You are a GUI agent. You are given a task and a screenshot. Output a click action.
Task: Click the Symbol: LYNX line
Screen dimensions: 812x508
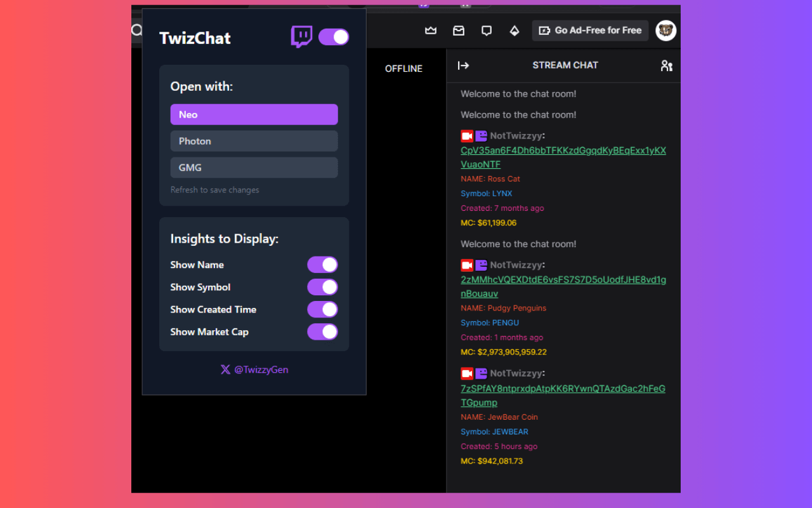(x=487, y=194)
